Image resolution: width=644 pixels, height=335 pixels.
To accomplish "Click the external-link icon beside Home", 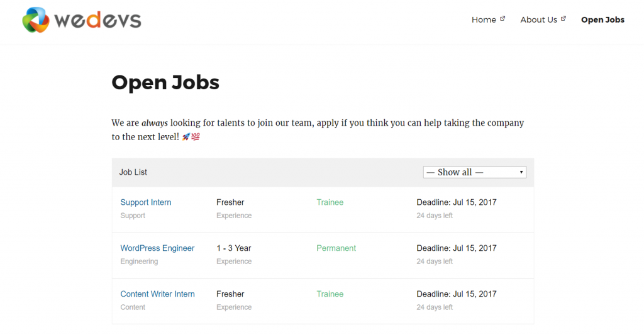I will 502,19.
